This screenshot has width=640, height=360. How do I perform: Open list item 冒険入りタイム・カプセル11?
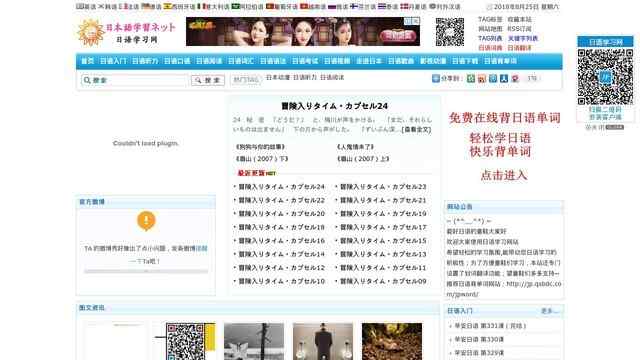coord(383,268)
